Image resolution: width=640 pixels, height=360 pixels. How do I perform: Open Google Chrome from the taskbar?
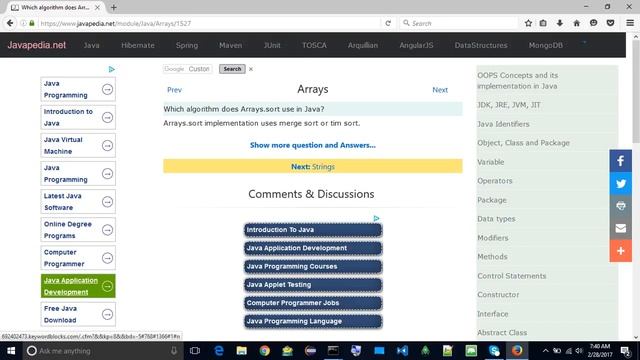[264, 351]
